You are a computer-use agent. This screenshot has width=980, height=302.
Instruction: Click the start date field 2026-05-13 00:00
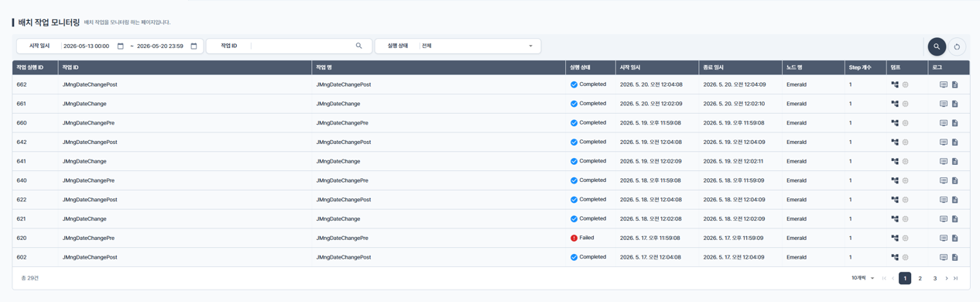click(86, 46)
